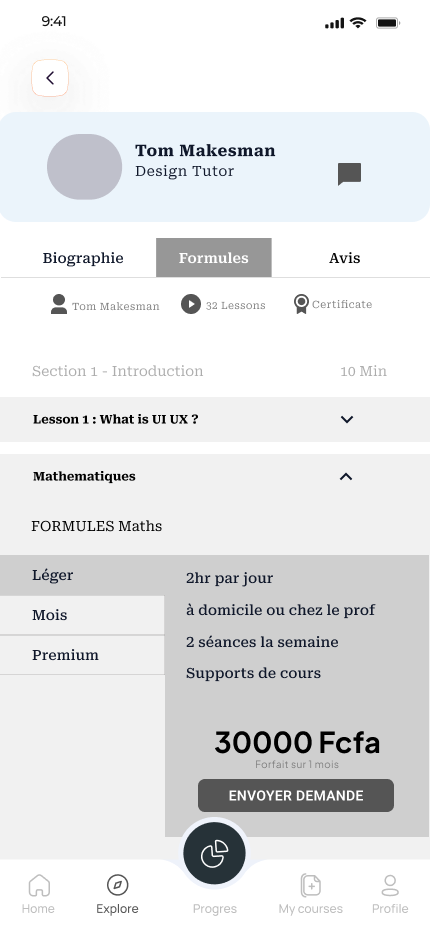Click the ENVOYER DEMANDE button
Screen dimensions: 430x932
coord(296,795)
